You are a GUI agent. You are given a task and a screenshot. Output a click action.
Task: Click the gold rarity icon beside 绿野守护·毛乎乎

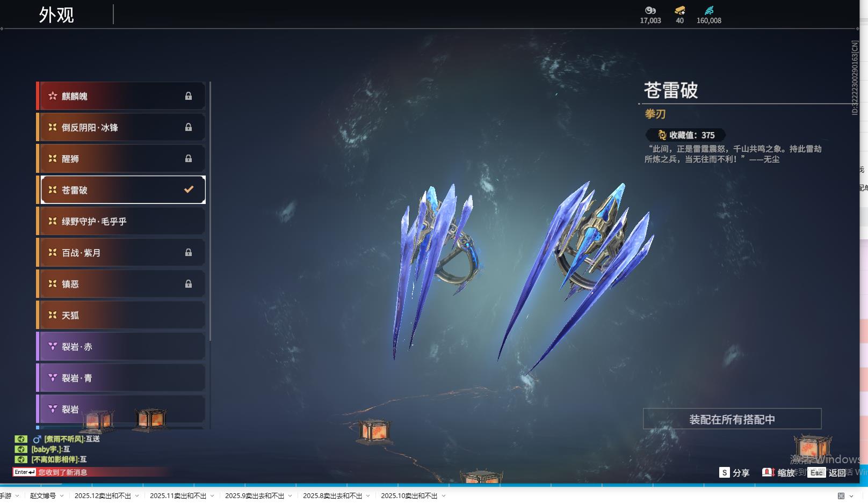[53, 221]
